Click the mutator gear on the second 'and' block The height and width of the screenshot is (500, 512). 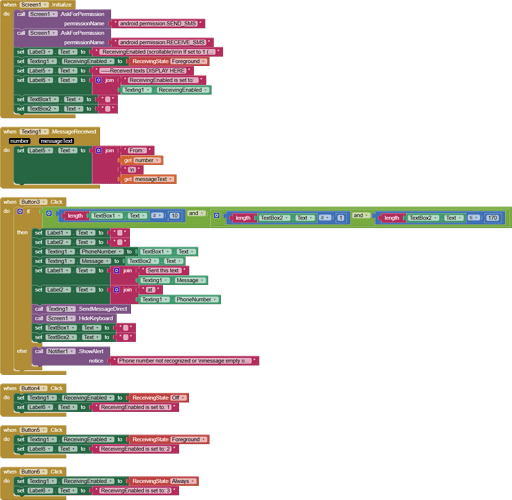point(216,215)
